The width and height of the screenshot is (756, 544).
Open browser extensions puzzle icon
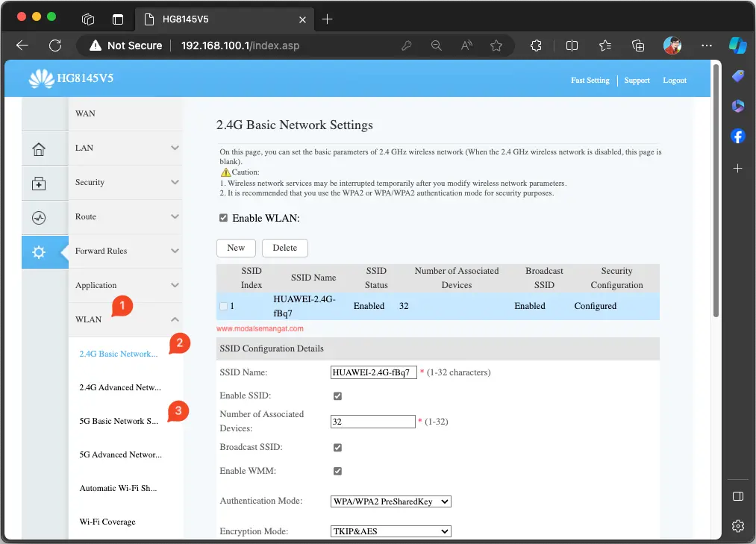(x=536, y=46)
